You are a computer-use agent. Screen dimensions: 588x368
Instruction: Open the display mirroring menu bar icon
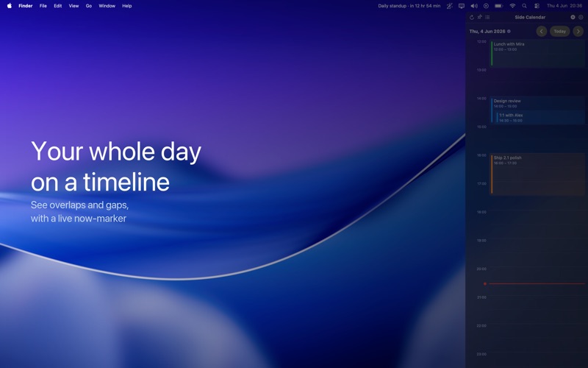pyautogui.click(x=462, y=6)
